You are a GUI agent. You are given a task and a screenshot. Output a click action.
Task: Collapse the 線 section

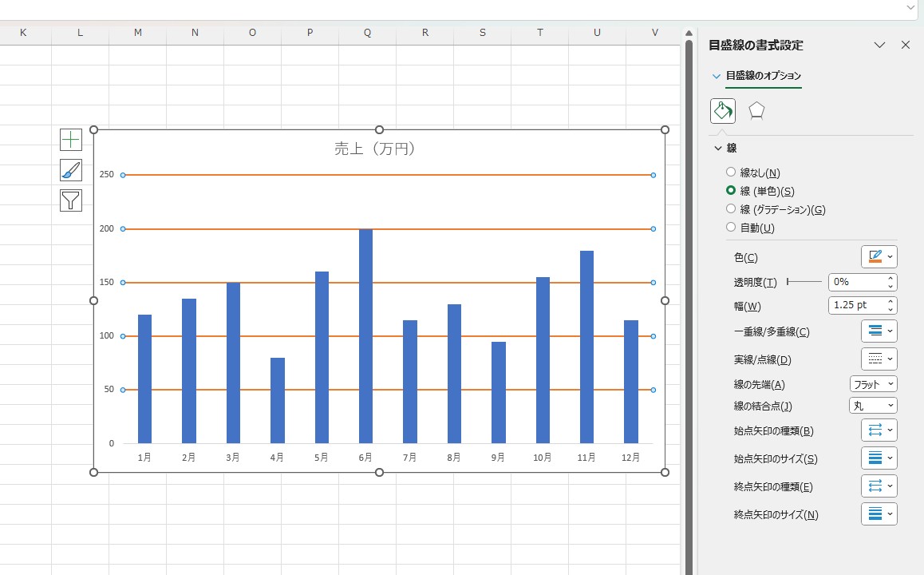[x=717, y=149]
